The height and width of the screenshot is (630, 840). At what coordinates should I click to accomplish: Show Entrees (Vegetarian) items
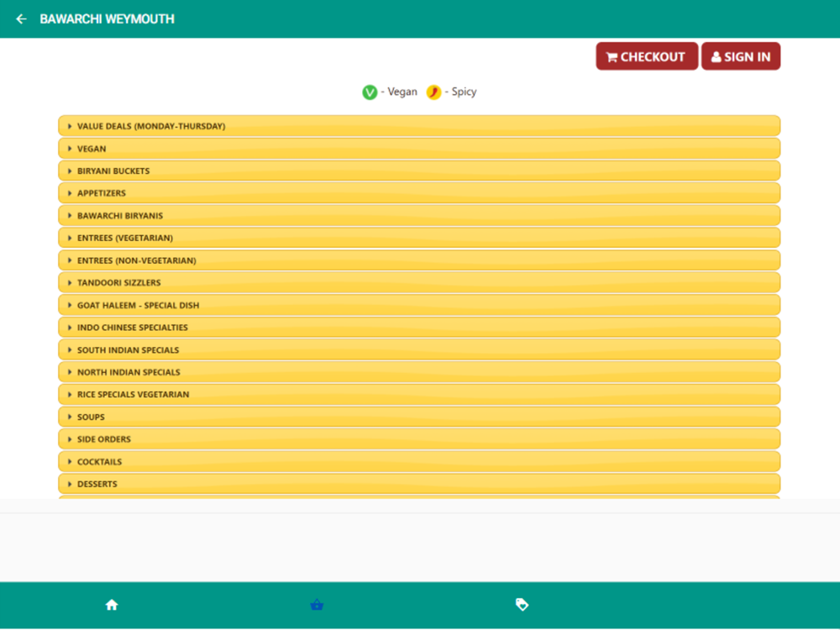pyautogui.click(x=419, y=238)
